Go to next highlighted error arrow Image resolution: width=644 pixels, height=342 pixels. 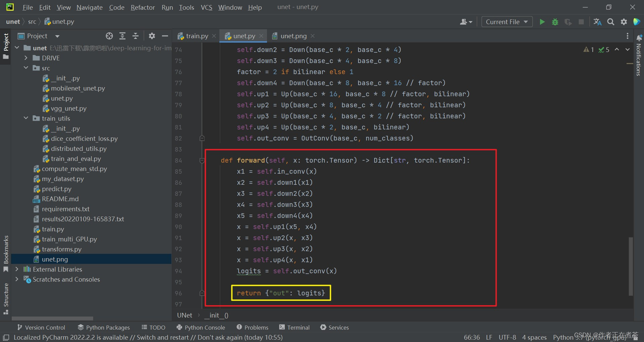coord(628,49)
